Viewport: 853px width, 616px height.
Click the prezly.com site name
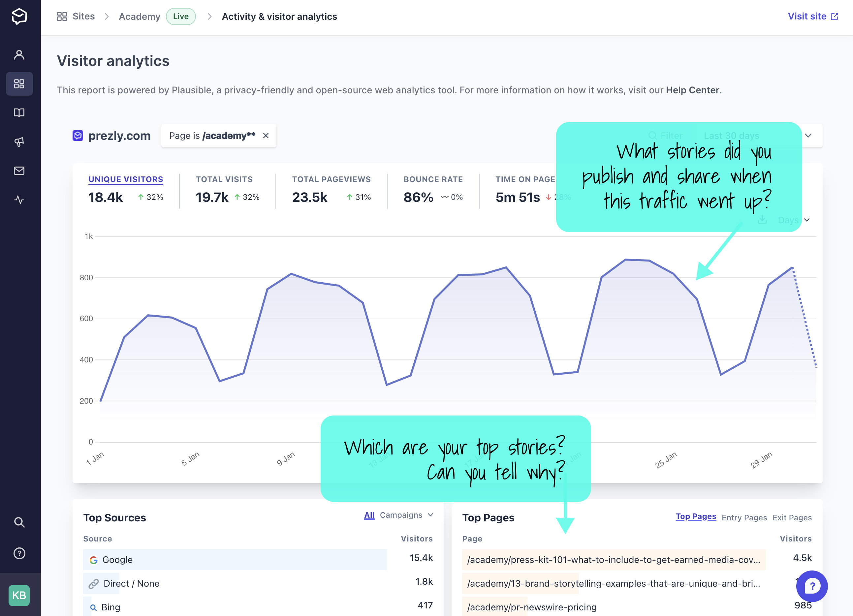click(x=119, y=136)
